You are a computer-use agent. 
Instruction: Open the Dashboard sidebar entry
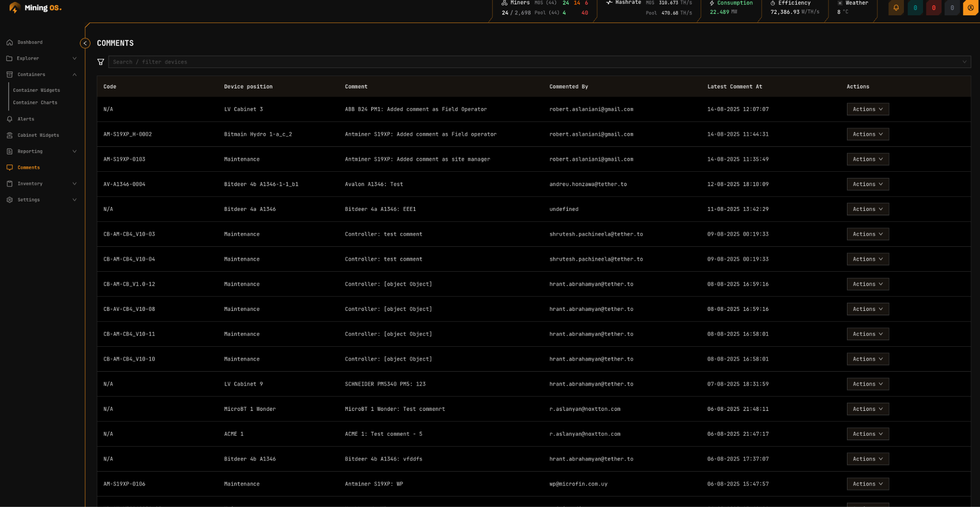click(30, 42)
